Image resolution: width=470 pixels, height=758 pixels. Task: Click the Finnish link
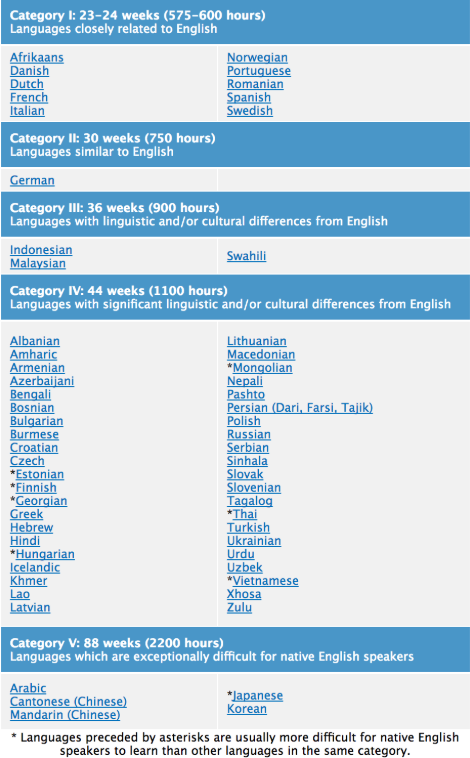36,488
